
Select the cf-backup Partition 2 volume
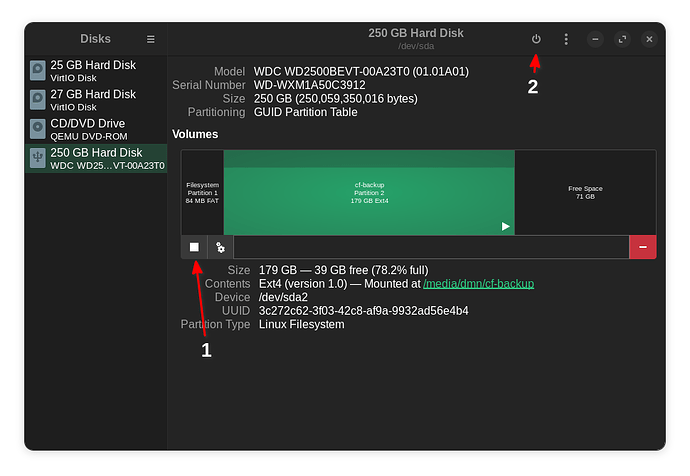[x=369, y=193]
